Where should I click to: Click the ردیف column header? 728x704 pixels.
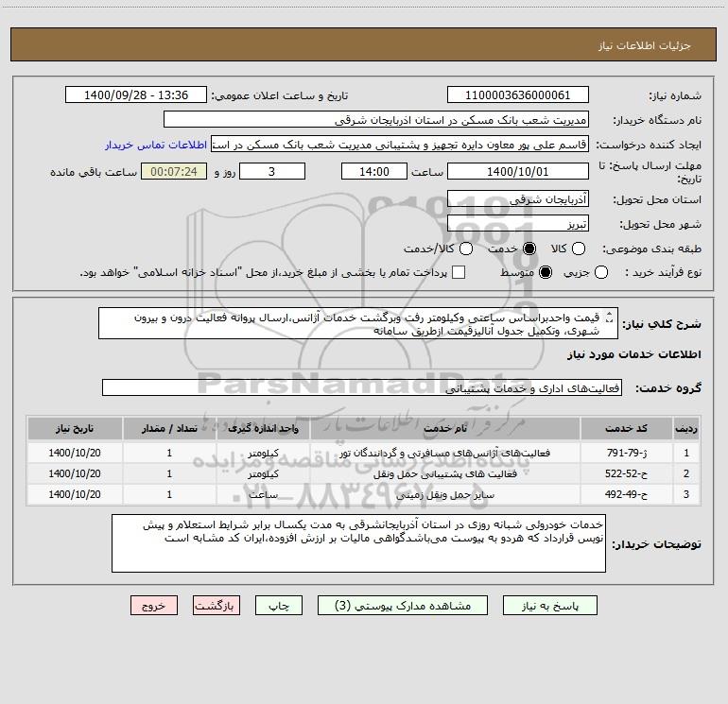[x=686, y=428]
